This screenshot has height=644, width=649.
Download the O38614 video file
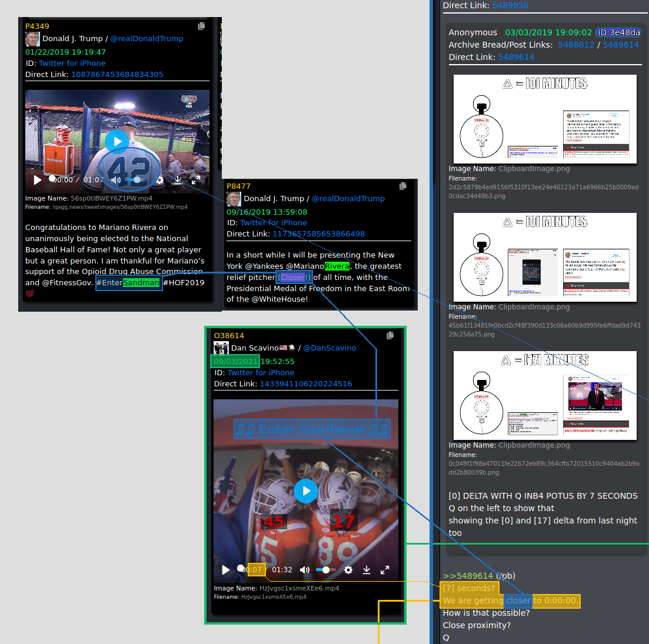tap(367, 570)
